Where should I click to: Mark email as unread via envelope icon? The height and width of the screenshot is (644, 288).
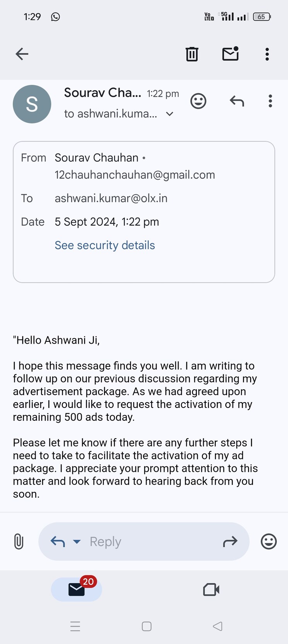click(x=230, y=54)
